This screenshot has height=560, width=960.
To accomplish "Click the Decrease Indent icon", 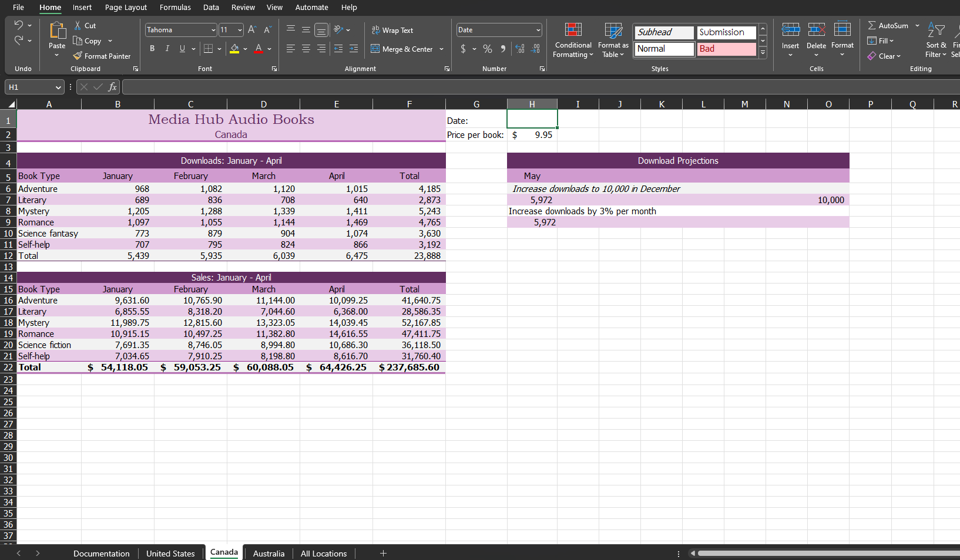I will [x=338, y=49].
